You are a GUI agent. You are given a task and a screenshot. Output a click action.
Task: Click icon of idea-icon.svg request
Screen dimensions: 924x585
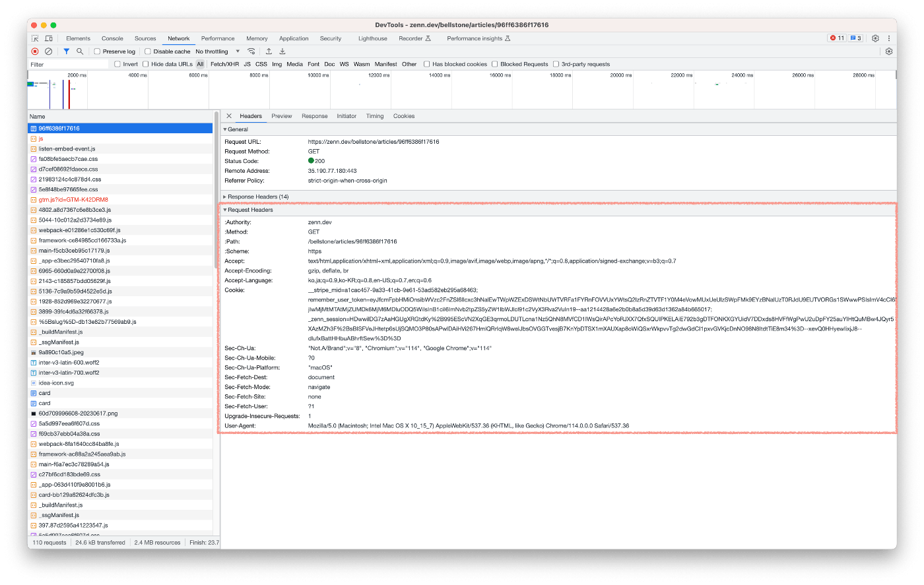(34, 383)
